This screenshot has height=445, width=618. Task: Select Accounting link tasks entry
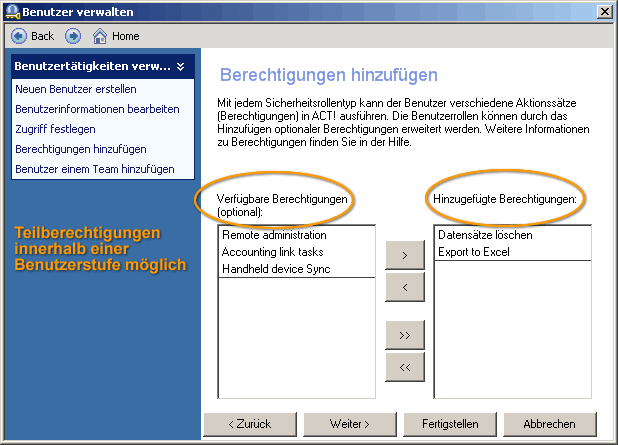coord(274,252)
